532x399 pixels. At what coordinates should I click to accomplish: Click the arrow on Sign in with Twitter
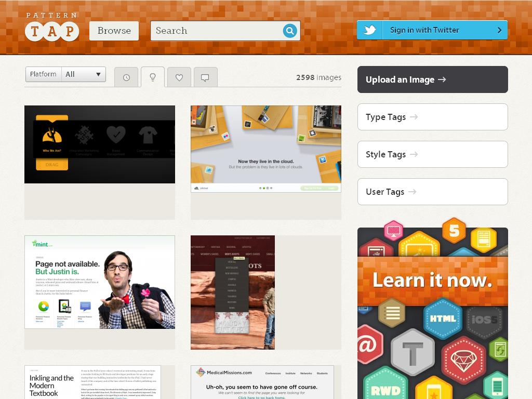pyautogui.click(x=499, y=30)
